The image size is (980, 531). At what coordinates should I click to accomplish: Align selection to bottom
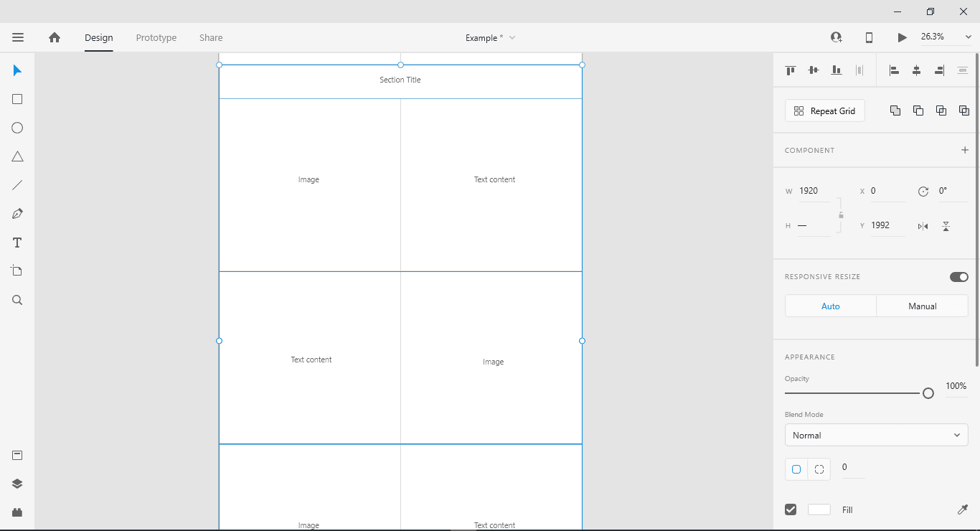837,70
